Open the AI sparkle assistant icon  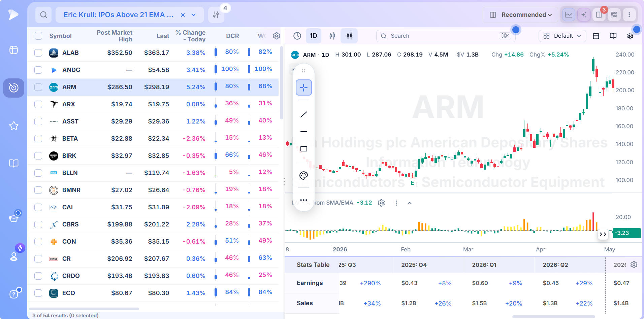coord(584,15)
